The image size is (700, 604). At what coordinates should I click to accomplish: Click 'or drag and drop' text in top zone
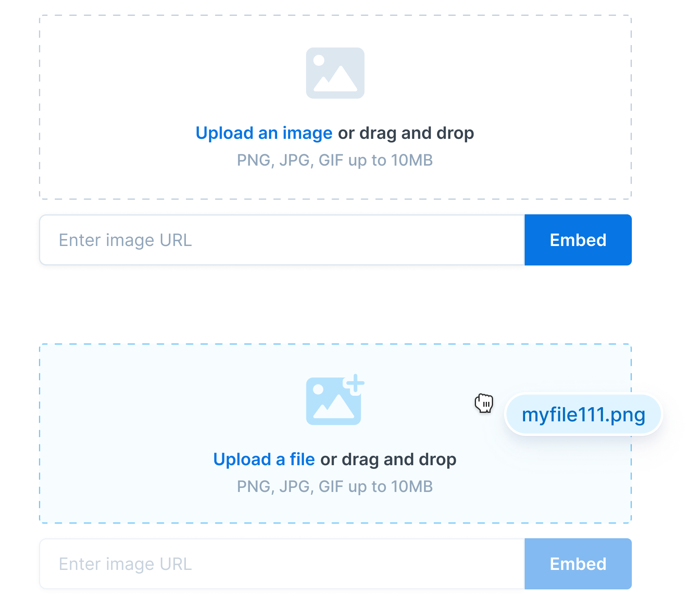406,133
